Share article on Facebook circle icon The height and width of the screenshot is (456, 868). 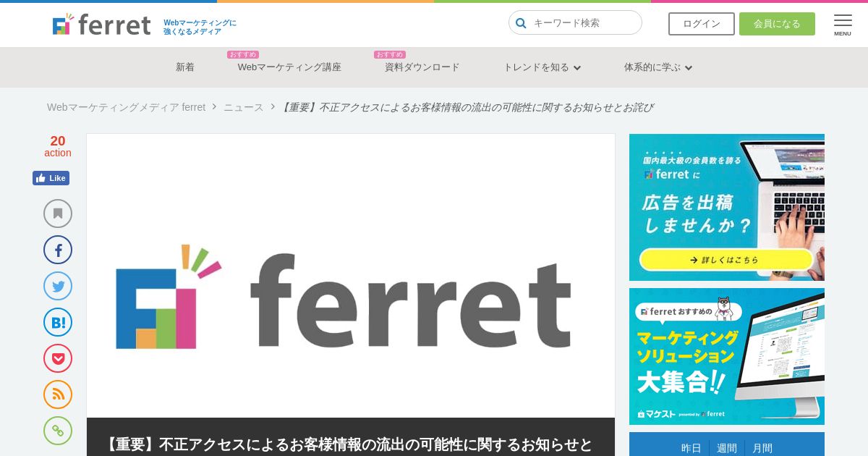tap(58, 250)
